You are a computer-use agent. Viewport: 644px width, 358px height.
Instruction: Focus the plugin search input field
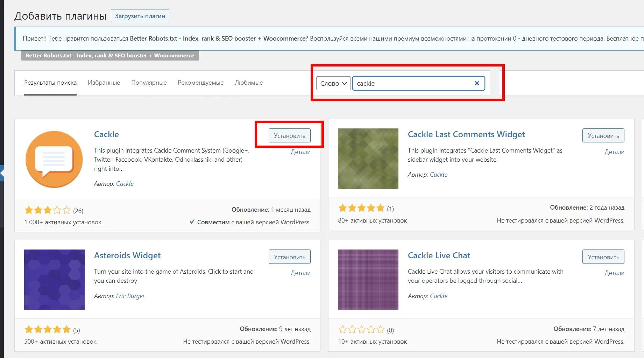click(x=413, y=83)
